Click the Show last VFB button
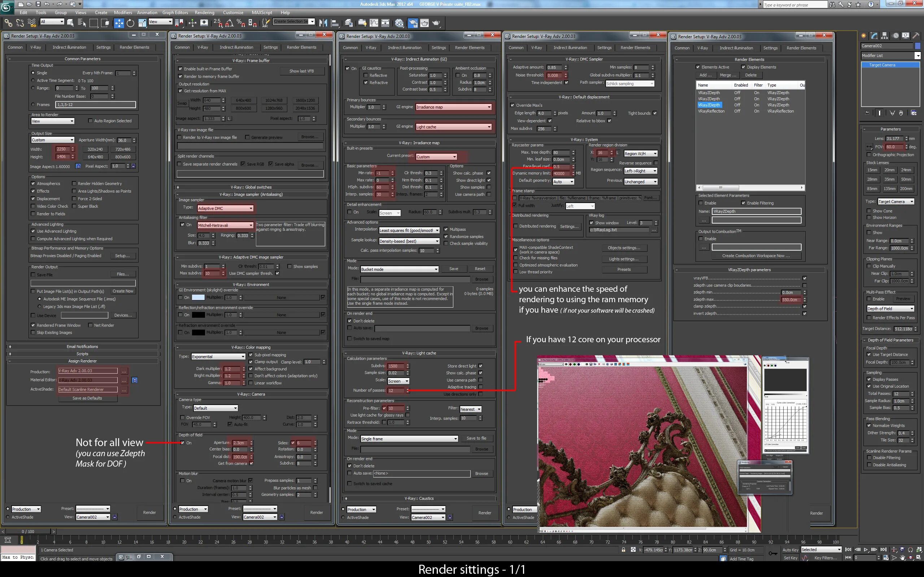The height and width of the screenshot is (577, 924). 301,71
